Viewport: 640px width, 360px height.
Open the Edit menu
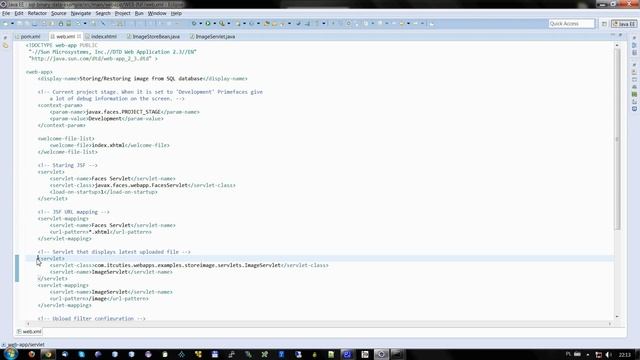[19, 13]
